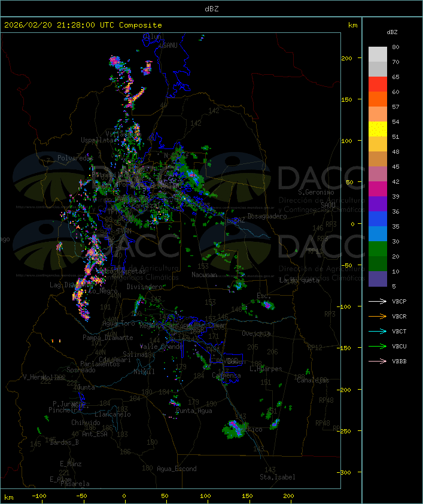
Task: Click the Canalejas place label
Action: coord(313,380)
